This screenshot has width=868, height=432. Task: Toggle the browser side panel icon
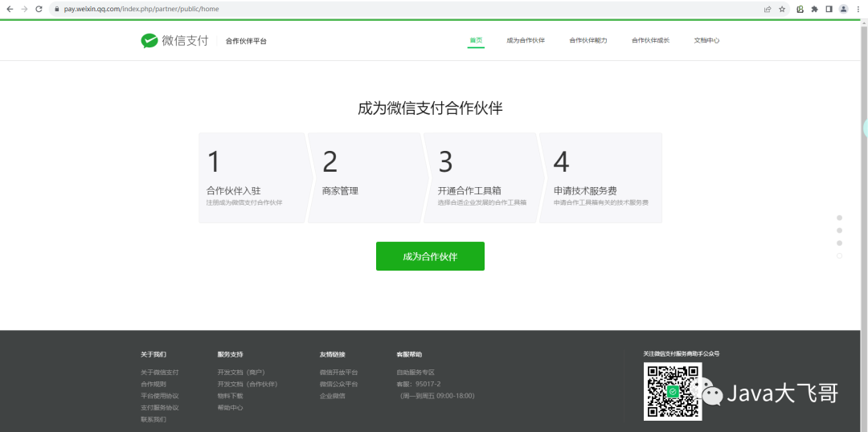tap(829, 9)
